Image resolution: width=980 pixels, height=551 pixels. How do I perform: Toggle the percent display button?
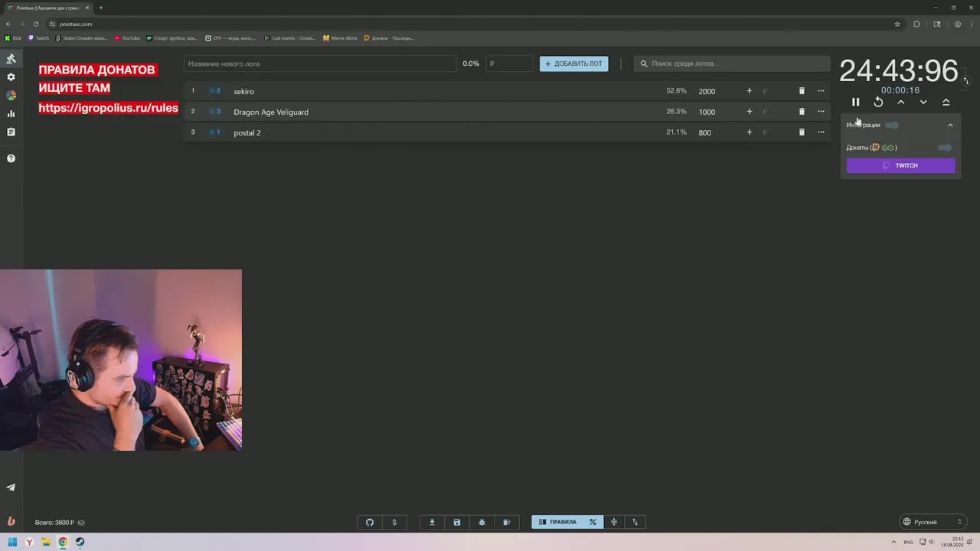coord(593,522)
